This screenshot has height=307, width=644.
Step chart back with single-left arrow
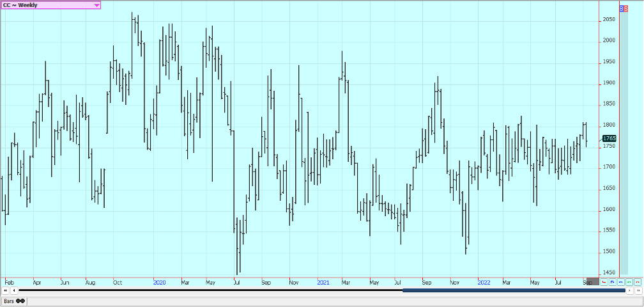(14, 290)
